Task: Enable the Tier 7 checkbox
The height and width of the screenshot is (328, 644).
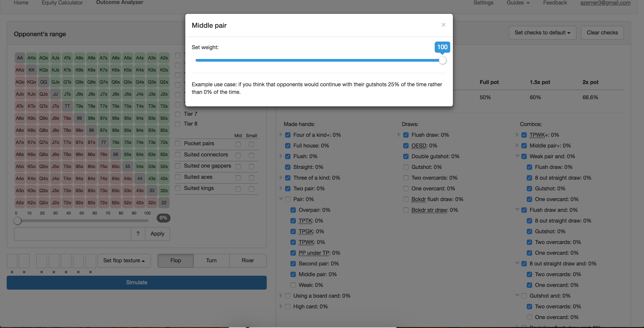Action: pyautogui.click(x=178, y=114)
